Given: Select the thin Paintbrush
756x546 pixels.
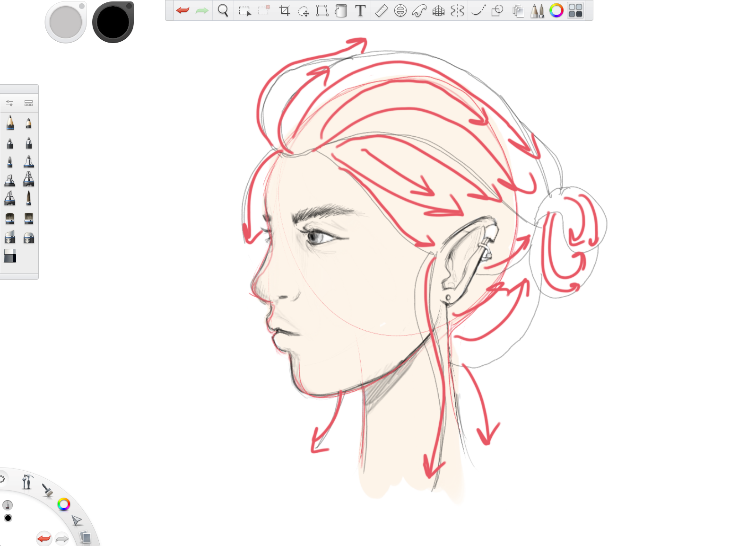Looking at the screenshot, I should coord(28,198).
